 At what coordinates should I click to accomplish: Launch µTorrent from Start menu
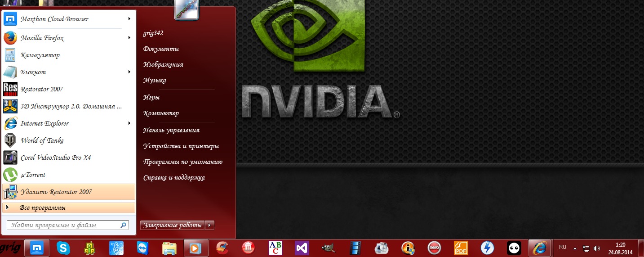click(x=69, y=175)
